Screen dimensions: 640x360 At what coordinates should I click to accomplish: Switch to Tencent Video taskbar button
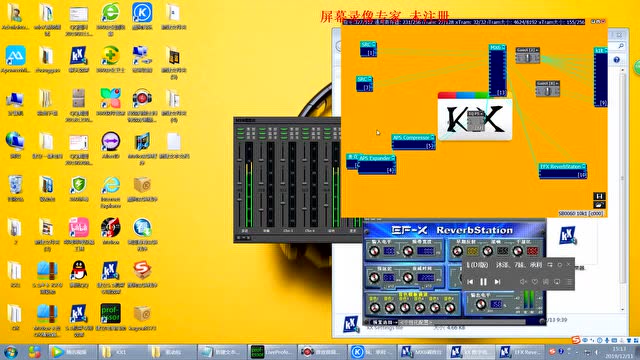[x=73, y=352]
